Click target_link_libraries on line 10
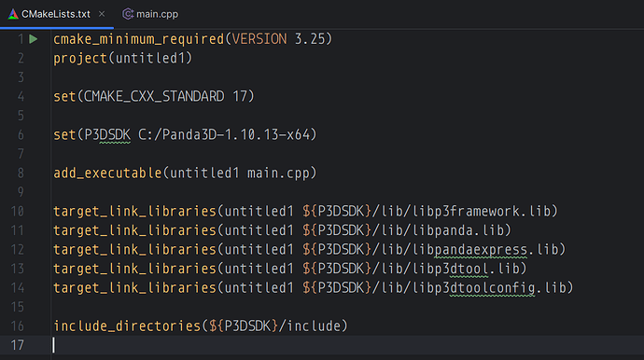The height and width of the screenshot is (360, 644). [134, 211]
